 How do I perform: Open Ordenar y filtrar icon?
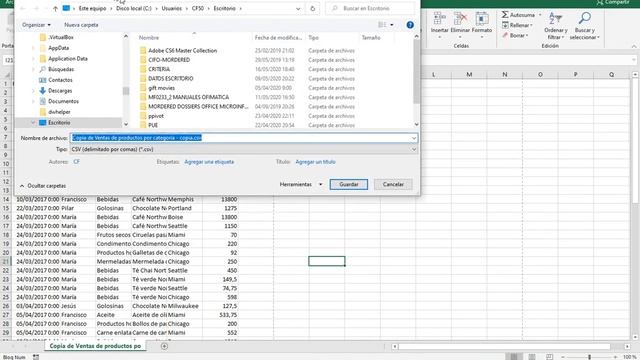[x=556, y=19]
